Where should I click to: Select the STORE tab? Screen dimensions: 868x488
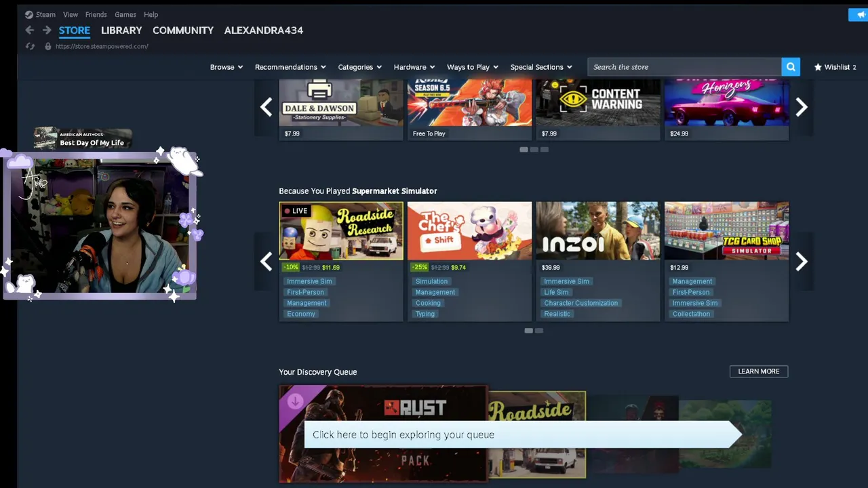tap(75, 30)
